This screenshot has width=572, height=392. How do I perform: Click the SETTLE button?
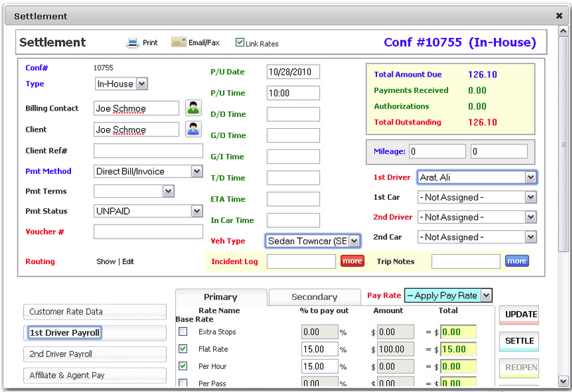tap(519, 341)
